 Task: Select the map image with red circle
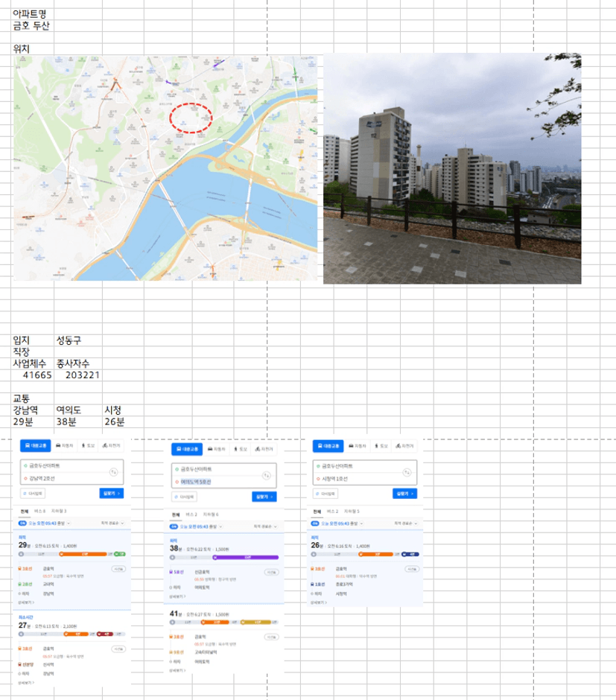coord(165,168)
